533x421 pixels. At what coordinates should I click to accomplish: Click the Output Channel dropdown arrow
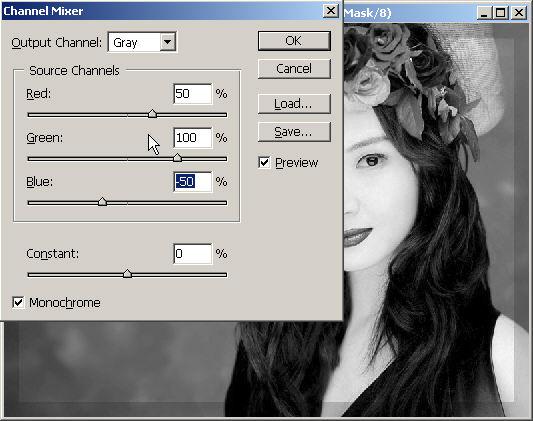[168, 42]
